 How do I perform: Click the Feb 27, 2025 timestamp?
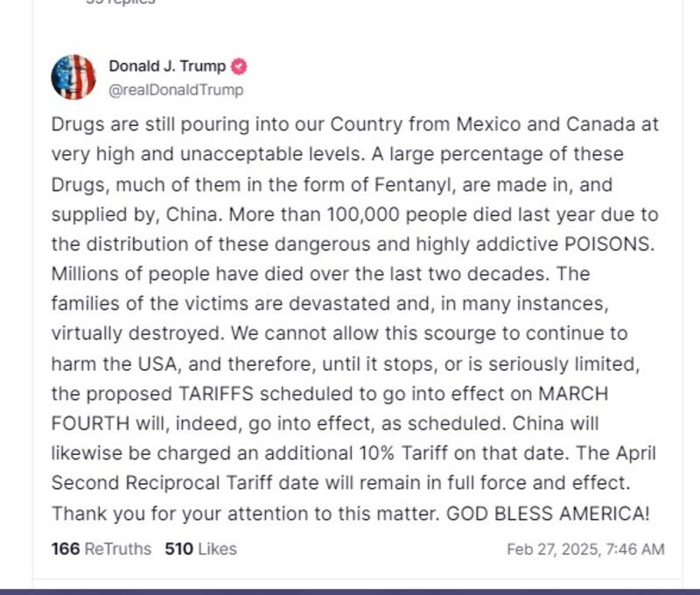[x=585, y=549]
